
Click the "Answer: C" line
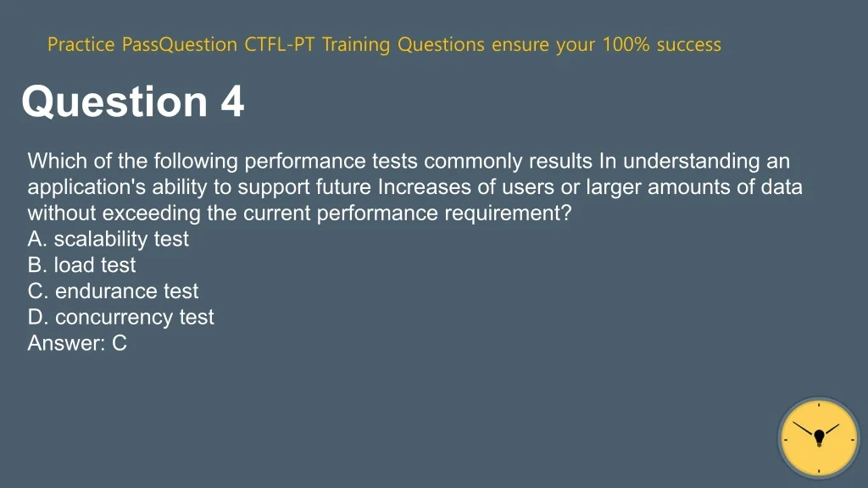[77, 343]
